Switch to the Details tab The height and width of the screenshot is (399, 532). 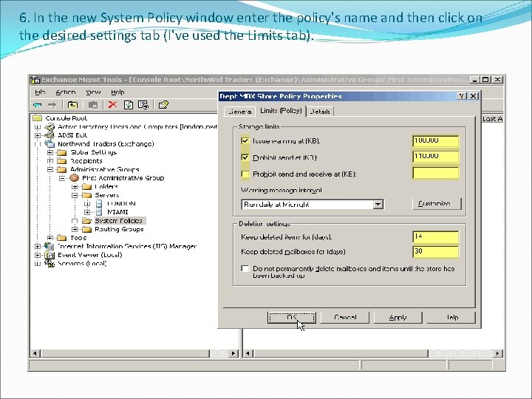pos(320,112)
